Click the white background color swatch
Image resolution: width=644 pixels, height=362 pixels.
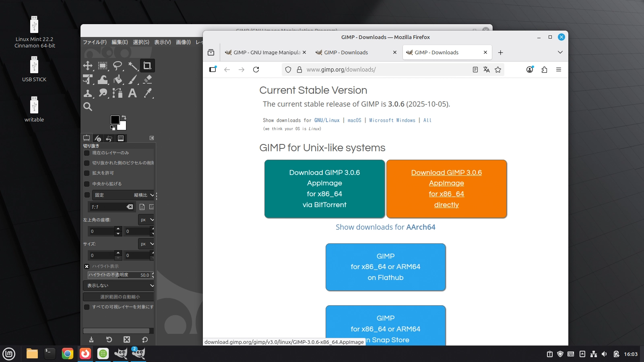pos(123,126)
